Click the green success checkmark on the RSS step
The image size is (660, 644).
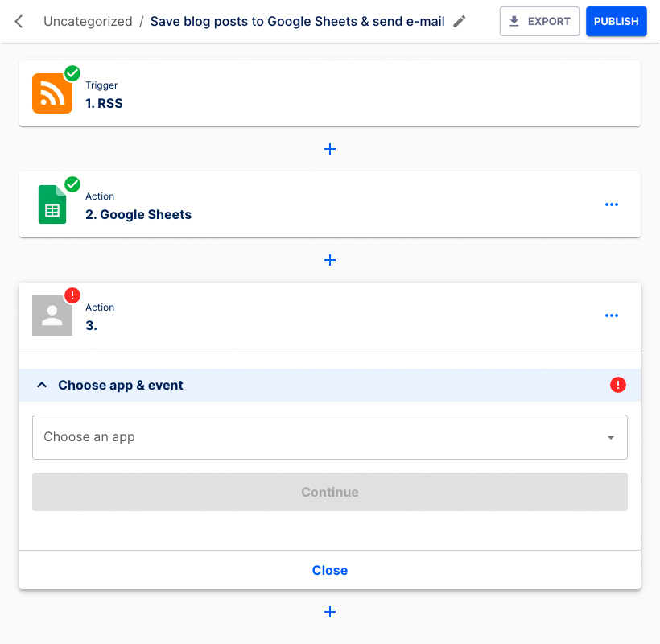[72, 73]
